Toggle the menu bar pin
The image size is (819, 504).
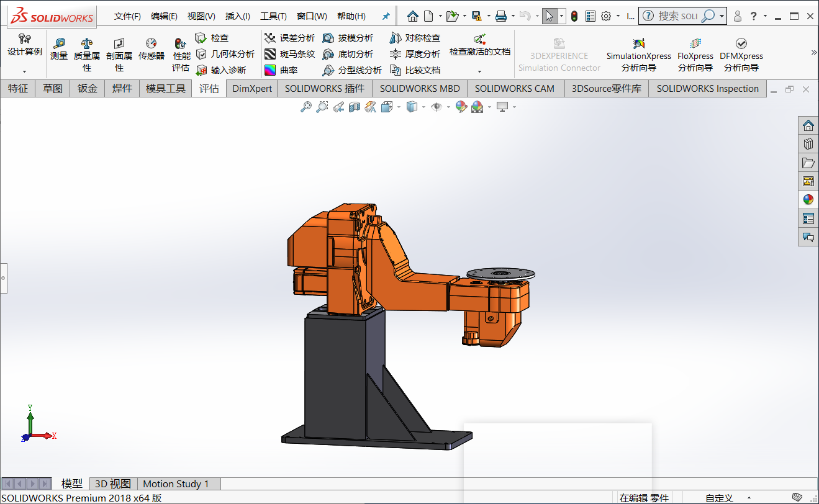(386, 16)
